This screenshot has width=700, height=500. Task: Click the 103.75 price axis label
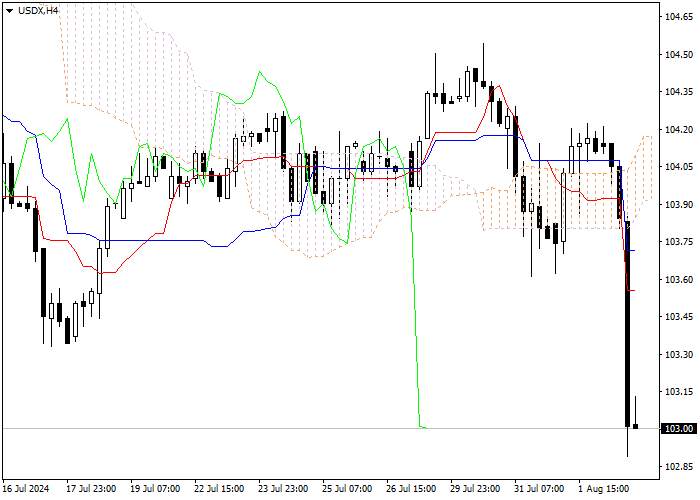click(679, 242)
